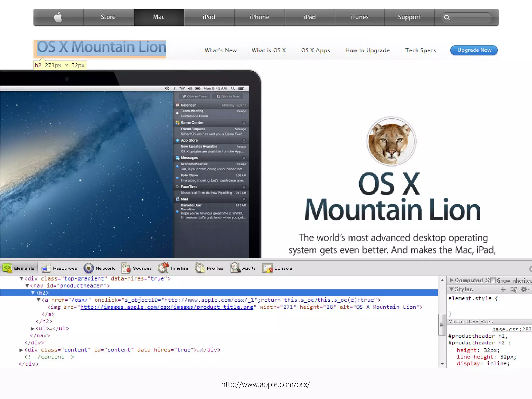Open the What is OS X link
Viewport: 532px width, 399px height.
click(269, 50)
